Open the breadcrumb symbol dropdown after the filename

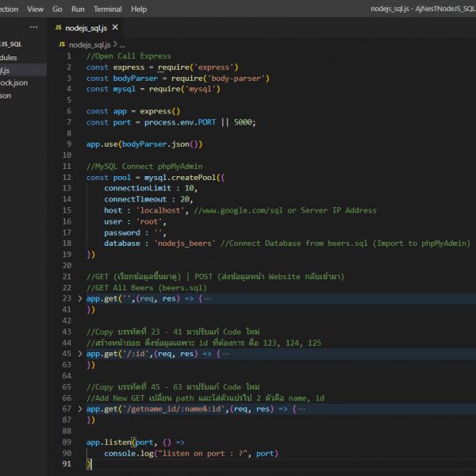[x=122, y=45]
